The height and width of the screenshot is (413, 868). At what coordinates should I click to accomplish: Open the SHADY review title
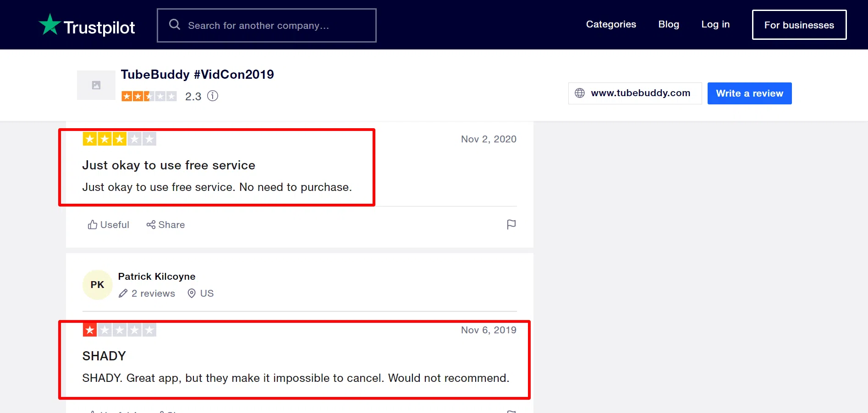(x=104, y=356)
